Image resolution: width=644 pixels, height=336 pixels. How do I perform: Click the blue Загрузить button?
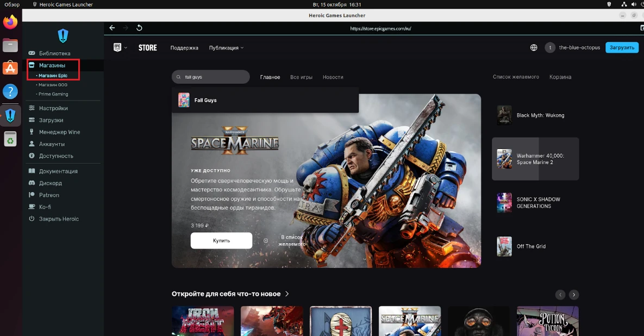(x=622, y=48)
